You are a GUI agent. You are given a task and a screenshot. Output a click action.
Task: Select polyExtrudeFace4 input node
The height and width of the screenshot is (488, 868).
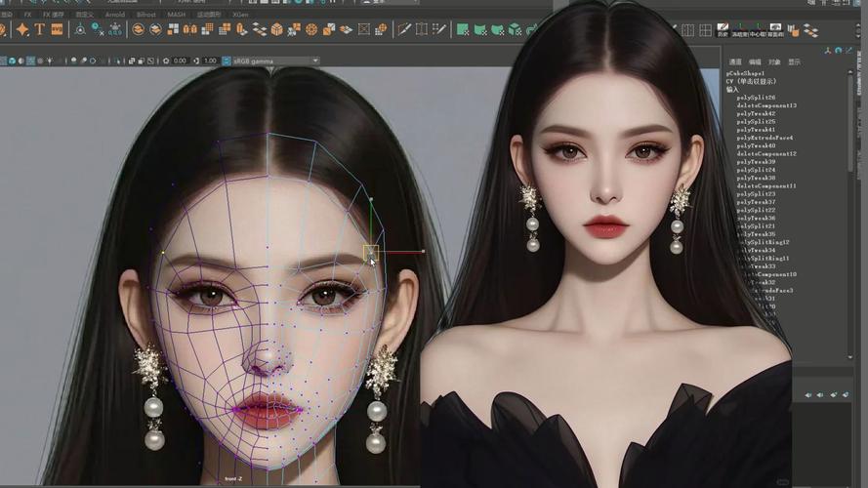[765, 138]
